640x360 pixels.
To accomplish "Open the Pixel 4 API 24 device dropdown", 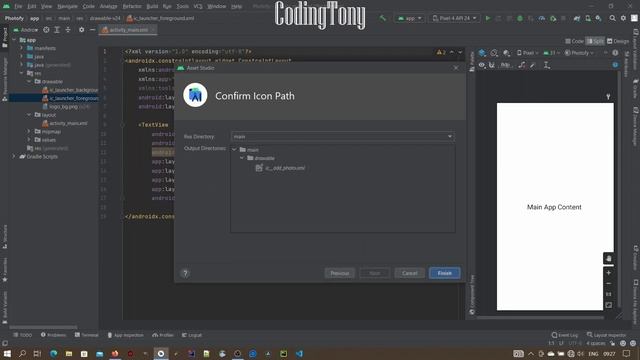I will (x=454, y=18).
